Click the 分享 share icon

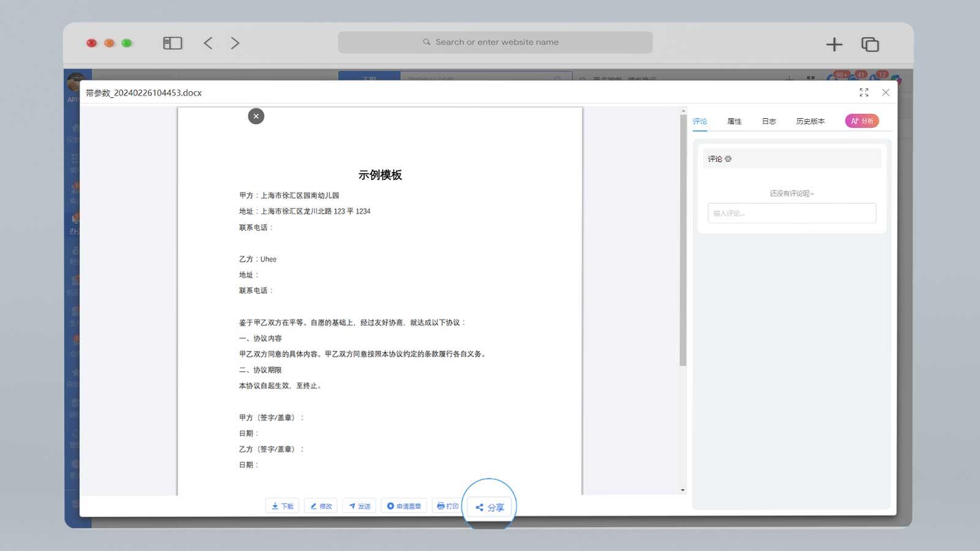(x=481, y=506)
